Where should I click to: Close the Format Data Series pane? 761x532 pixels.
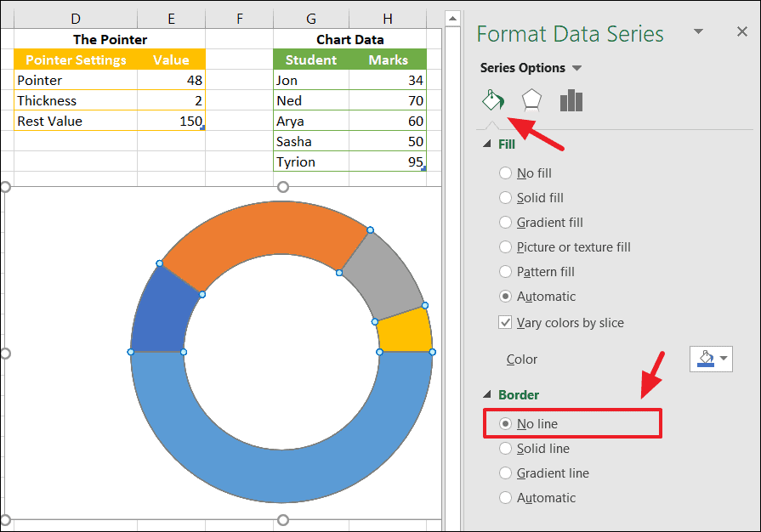point(743,32)
